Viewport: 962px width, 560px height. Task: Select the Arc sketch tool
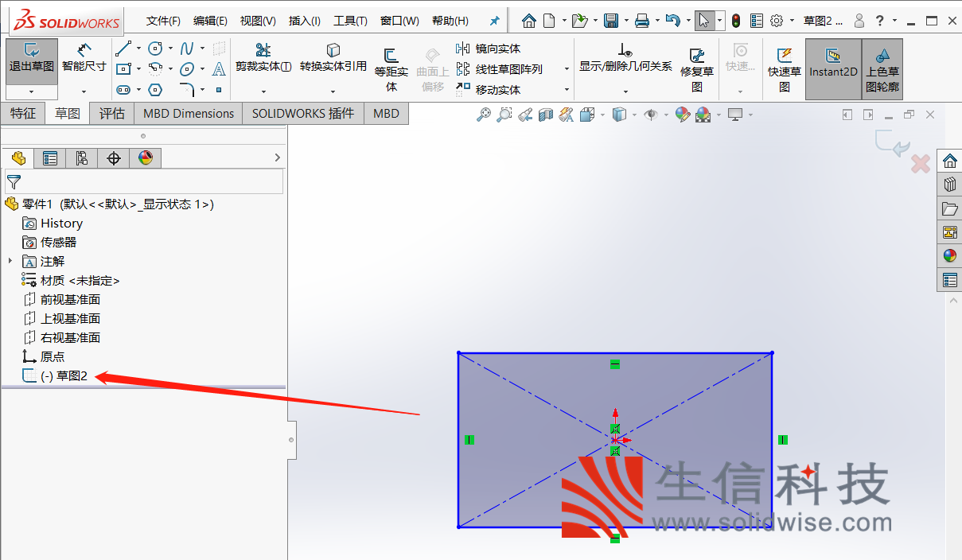156,69
